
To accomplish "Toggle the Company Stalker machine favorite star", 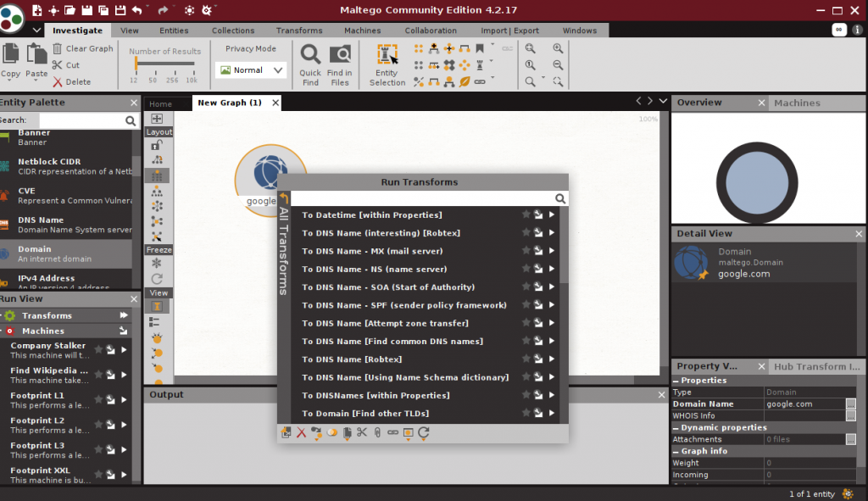I will [98, 350].
